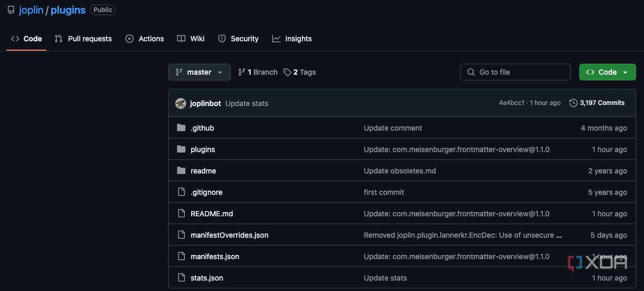
Task: View the 3,197 Commits history
Action: coord(597,103)
